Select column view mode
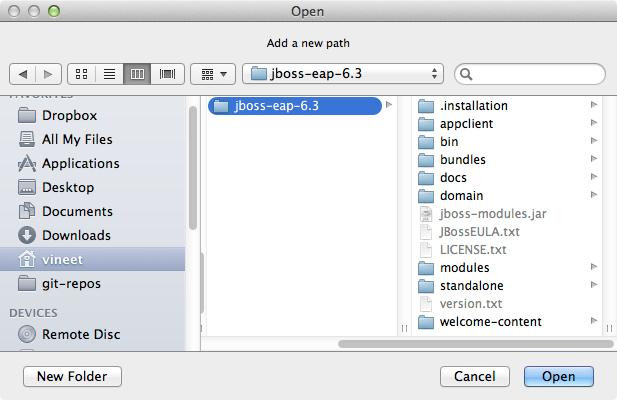Image resolution: width=617 pixels, height=400 pixels. (x=138, y=74)
